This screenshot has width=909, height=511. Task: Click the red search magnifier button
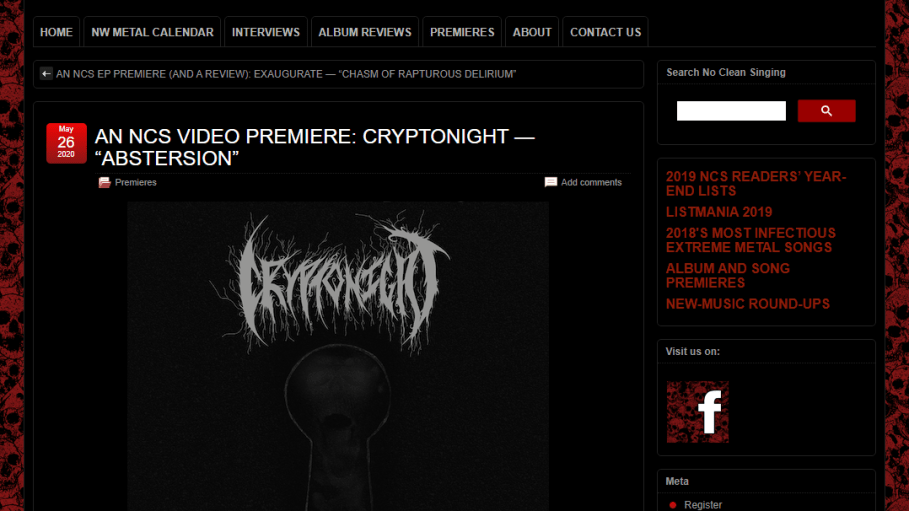[826, 111]
